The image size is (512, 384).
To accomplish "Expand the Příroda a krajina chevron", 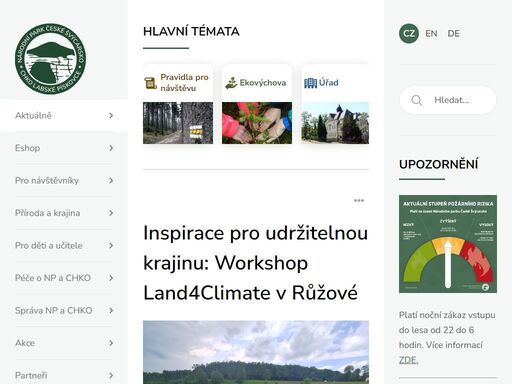I will point(111,213).
